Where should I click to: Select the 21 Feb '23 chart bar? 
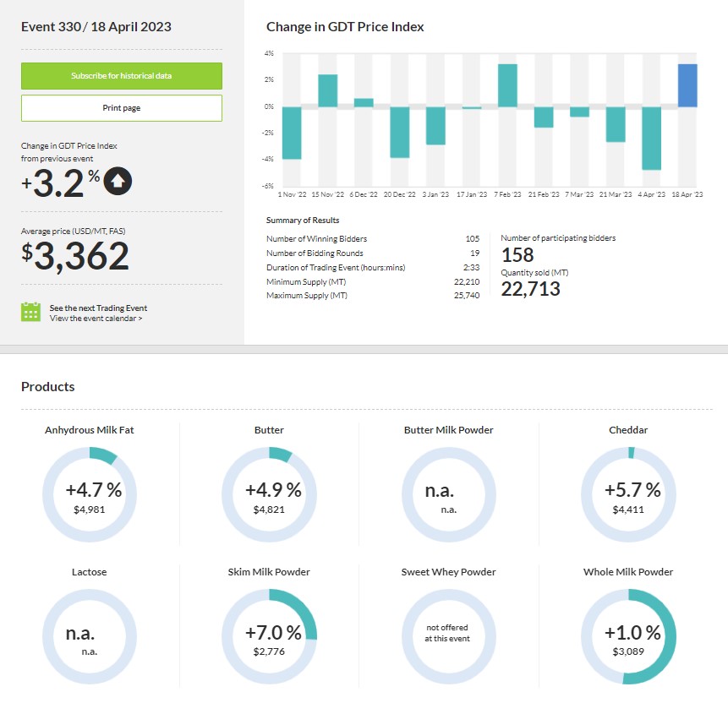pyautogui.click(x=544, y=117)
